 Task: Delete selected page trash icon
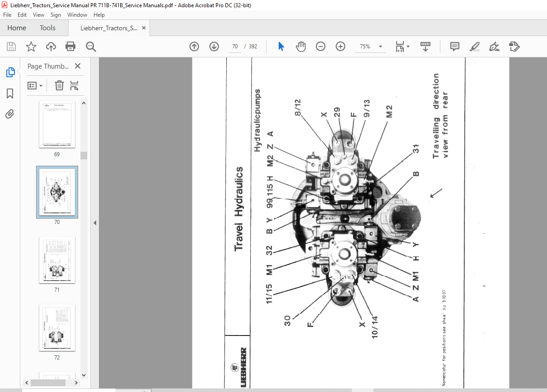[x=60, y=85]
